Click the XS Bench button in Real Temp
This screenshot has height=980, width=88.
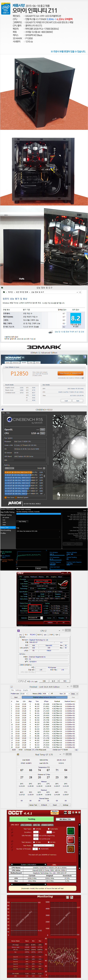44,805
